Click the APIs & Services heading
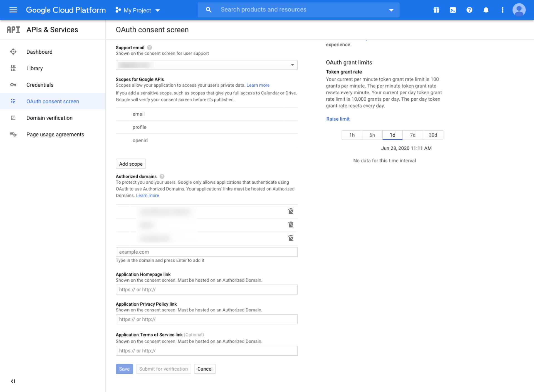 pos(52,30)
